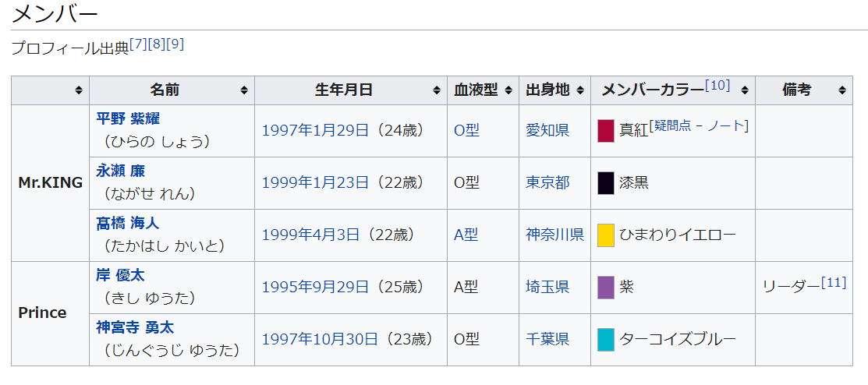
Task: Follow the 1995年9月29日 date link
Action: coord(315,287)
